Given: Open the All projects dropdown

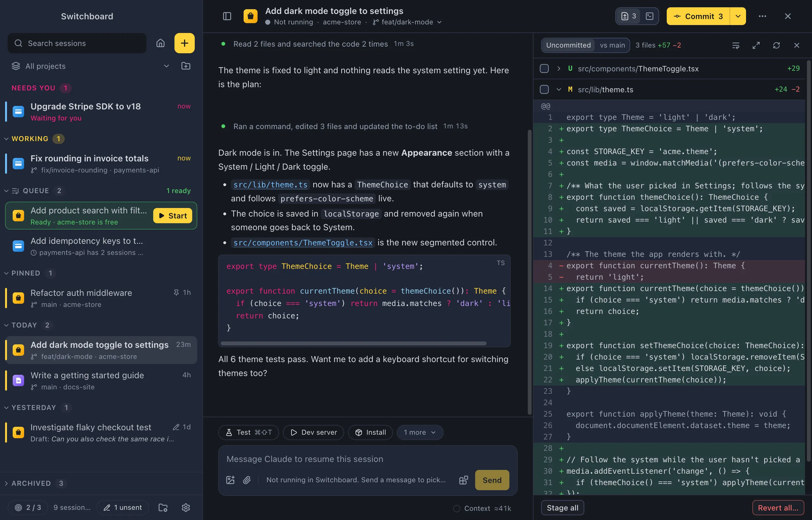Looking at the screenshot, I should 90,66.
